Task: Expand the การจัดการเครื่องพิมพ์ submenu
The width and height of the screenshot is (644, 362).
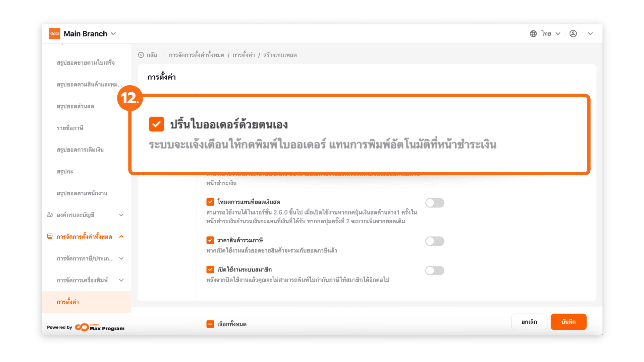Action: coord(121,280)
